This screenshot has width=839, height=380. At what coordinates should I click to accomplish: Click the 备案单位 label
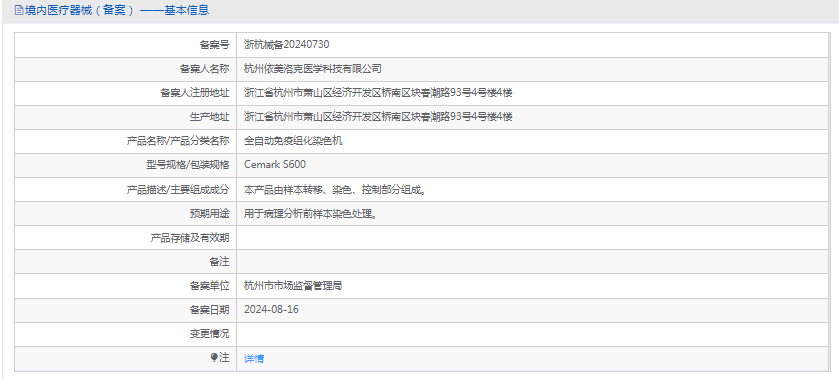(210, 286)
